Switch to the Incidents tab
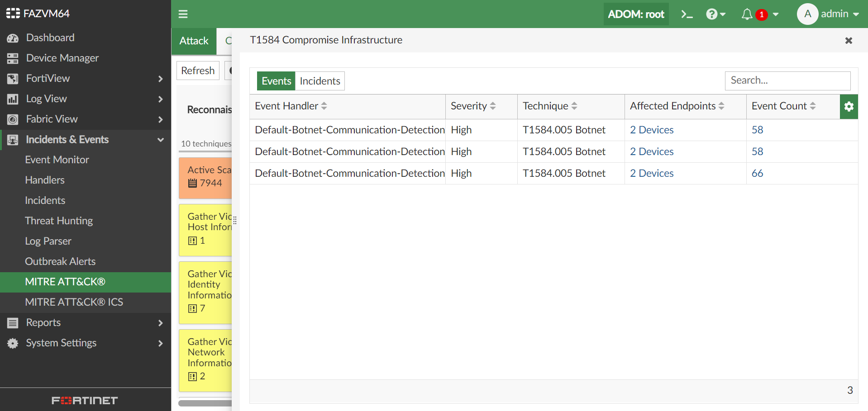 [x=320, y=81]
